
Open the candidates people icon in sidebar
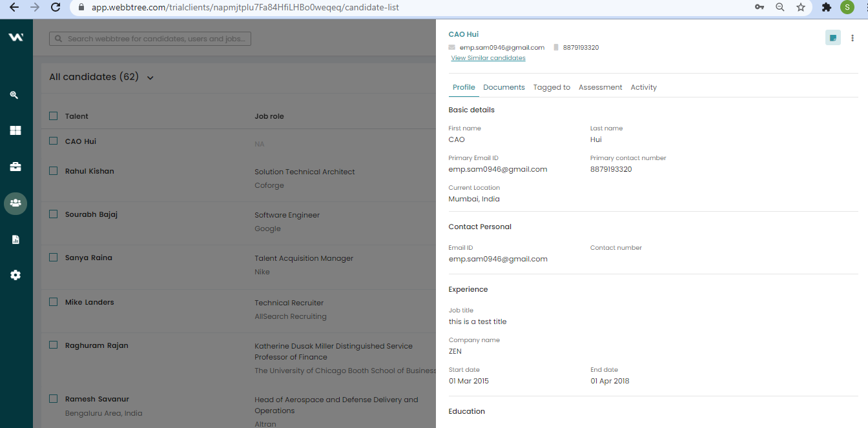click(x=15, y=203)
